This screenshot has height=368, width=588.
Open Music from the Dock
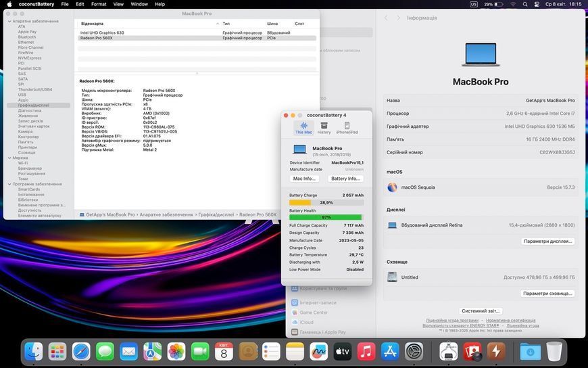click(x=366, y=352)
